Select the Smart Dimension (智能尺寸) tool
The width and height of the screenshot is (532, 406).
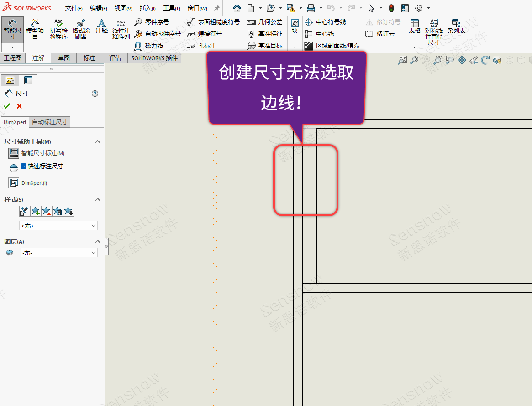(x=12, y=28)
